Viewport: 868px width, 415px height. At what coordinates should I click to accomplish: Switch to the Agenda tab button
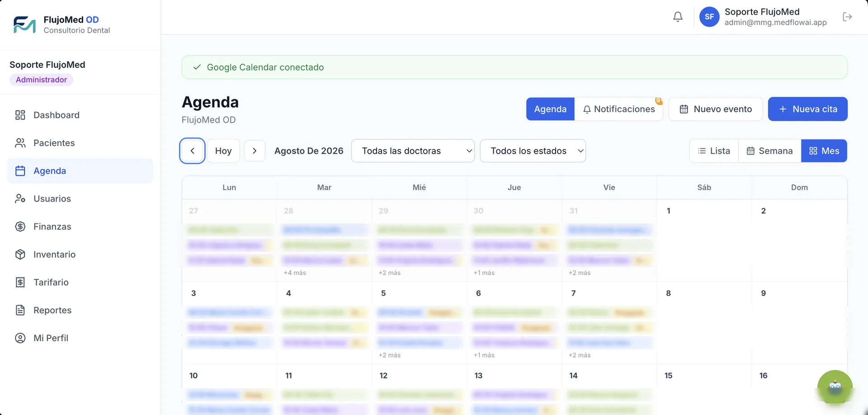[x=550, y=109]
